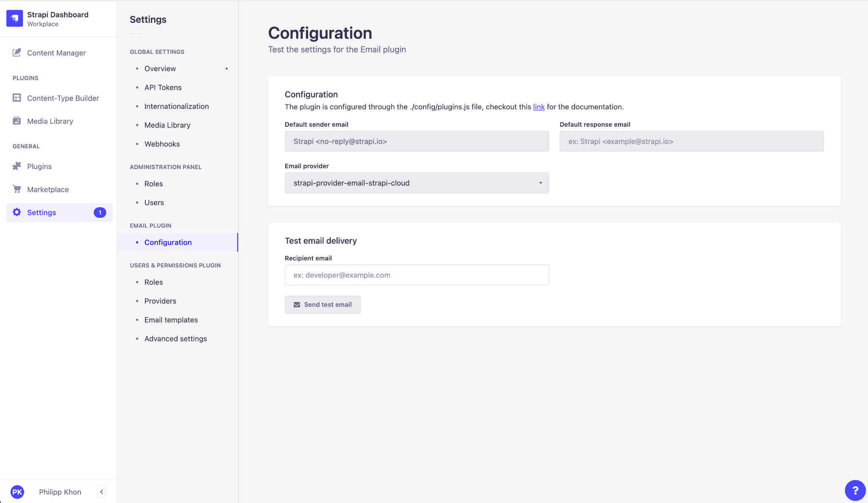Click the PK user avatar

[17, 492]
